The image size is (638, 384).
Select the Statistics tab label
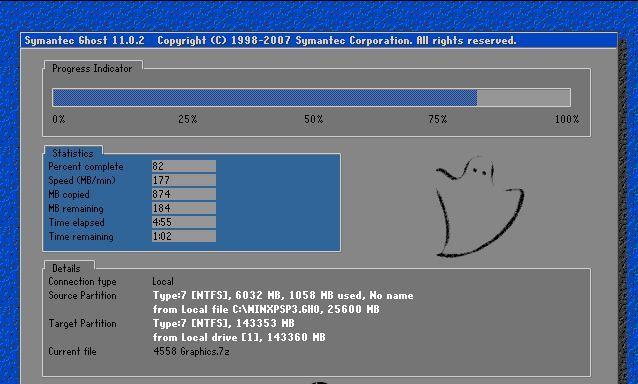click(x=73, y=153)
